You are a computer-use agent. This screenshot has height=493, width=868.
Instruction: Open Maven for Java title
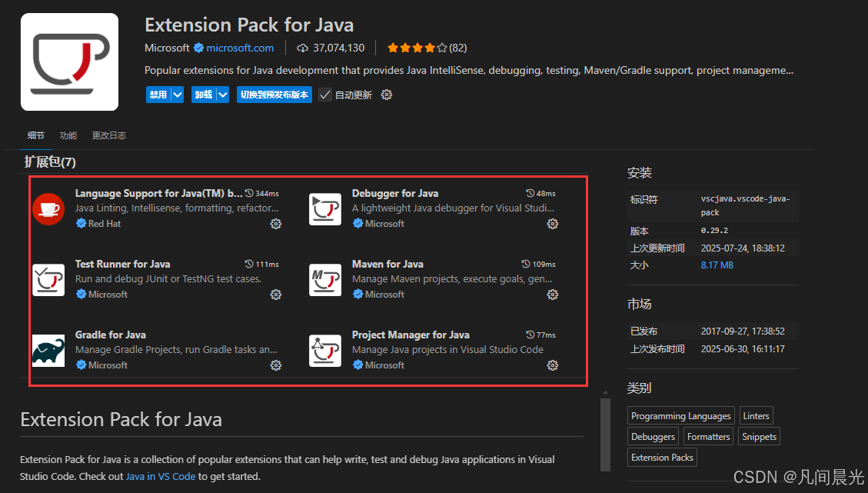click(x=387, y=265)
